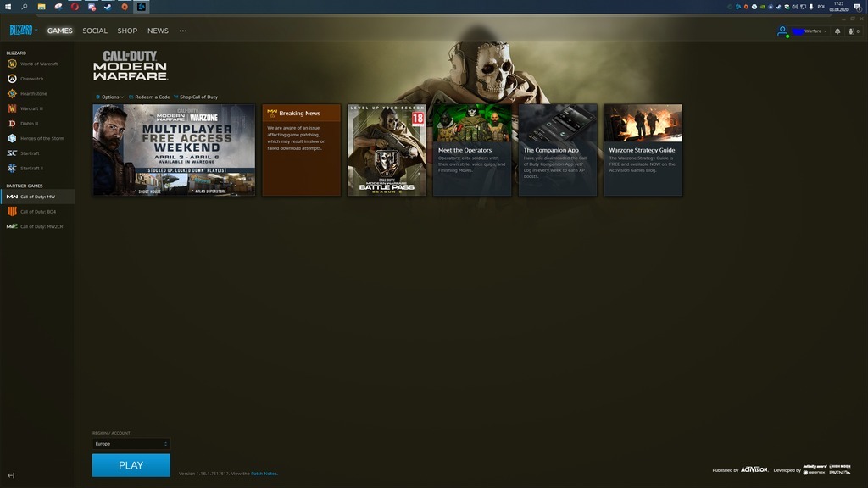Open Windows search magnifier in taskbar
Screen dimensions: 868x488
pos(25,7)
